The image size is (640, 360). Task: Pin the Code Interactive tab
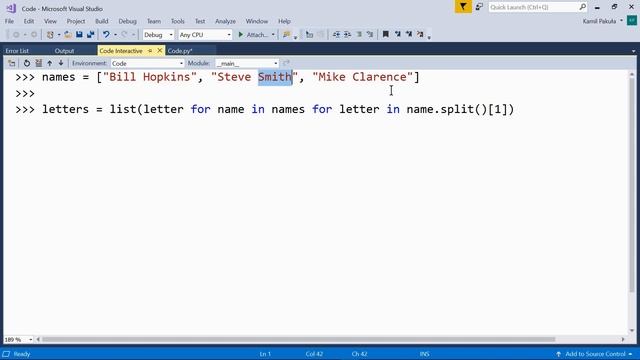click(150, 51)
